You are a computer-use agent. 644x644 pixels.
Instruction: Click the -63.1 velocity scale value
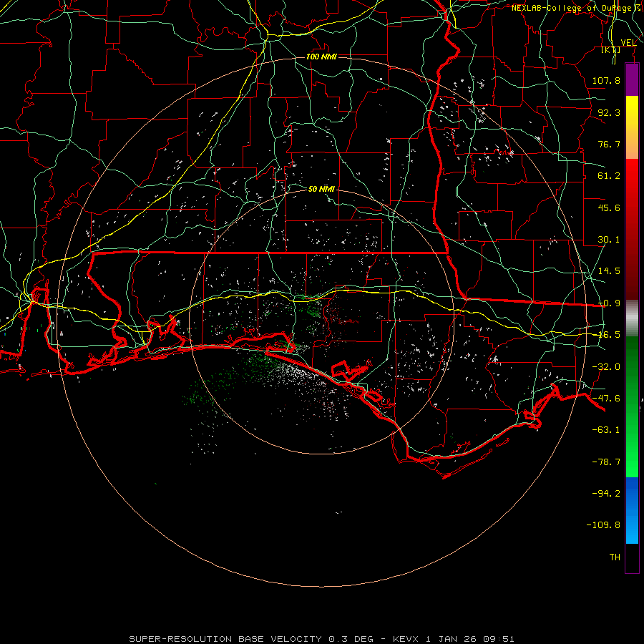click(x=606, y=430)
